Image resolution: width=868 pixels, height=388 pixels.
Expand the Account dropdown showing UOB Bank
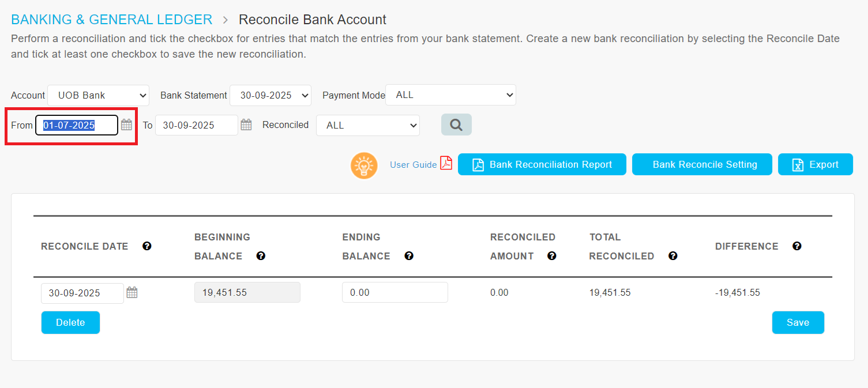(x=98, y=95)
